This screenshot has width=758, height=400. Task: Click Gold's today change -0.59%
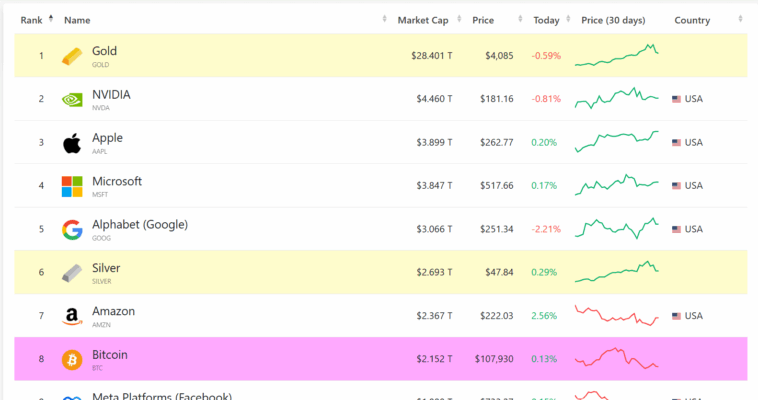coord(546,56)
